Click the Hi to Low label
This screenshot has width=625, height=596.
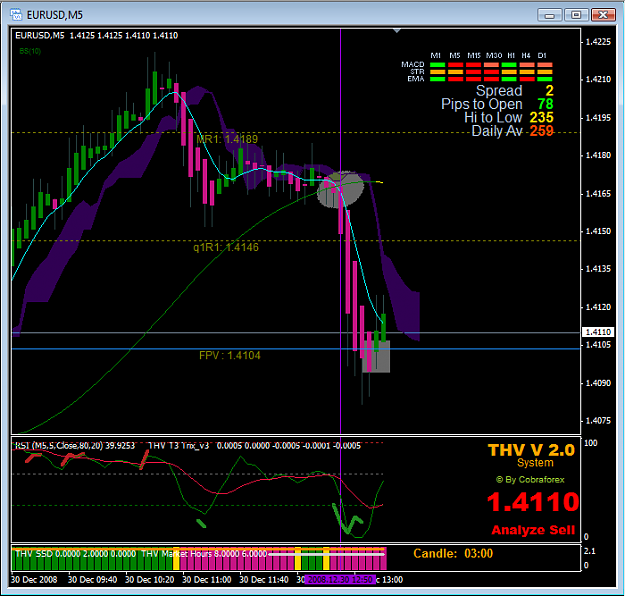point(493,118)
